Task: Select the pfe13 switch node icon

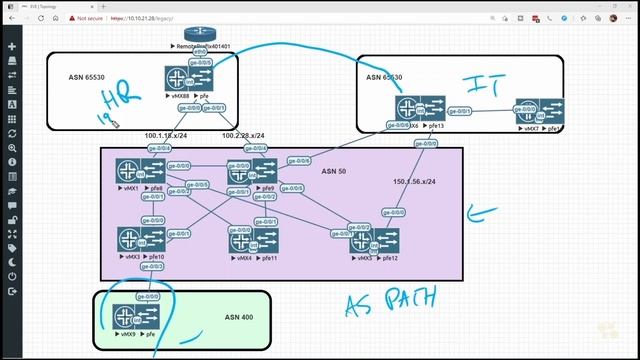Action: [433, 109]
